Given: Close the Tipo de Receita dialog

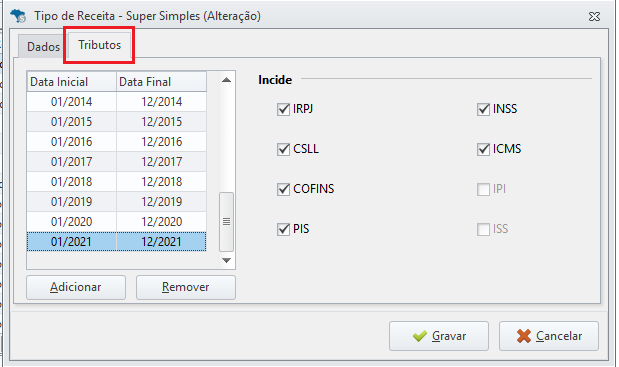Looking at the screenshot, I should pos(594,16).
